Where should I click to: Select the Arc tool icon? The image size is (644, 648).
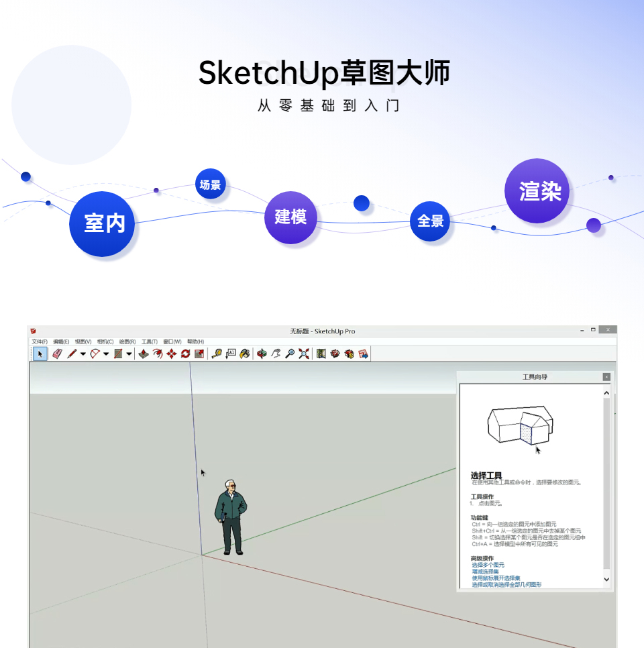tap(95, 354)
